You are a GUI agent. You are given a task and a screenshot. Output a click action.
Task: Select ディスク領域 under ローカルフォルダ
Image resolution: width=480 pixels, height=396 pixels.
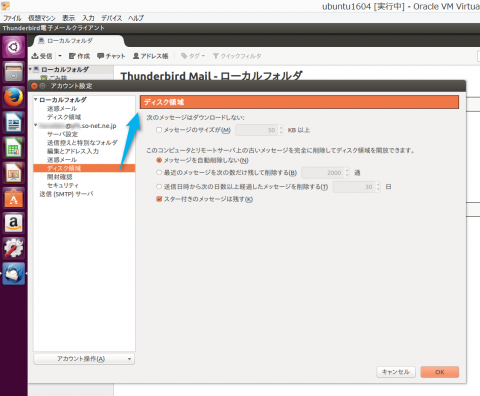point(64,117)
